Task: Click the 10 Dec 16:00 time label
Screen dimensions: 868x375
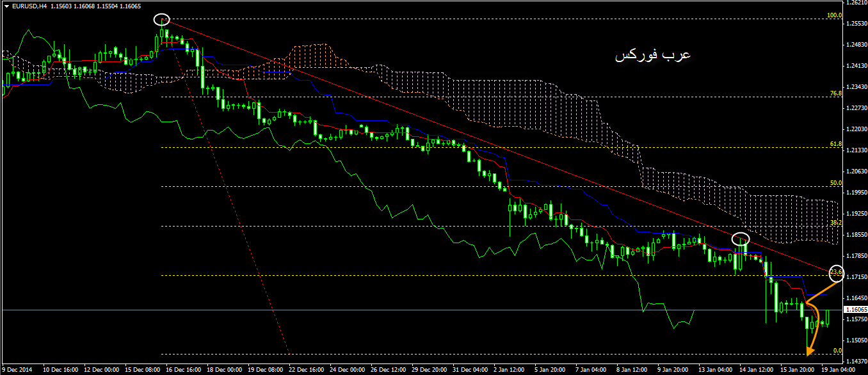Action: (x=60, y=370)
